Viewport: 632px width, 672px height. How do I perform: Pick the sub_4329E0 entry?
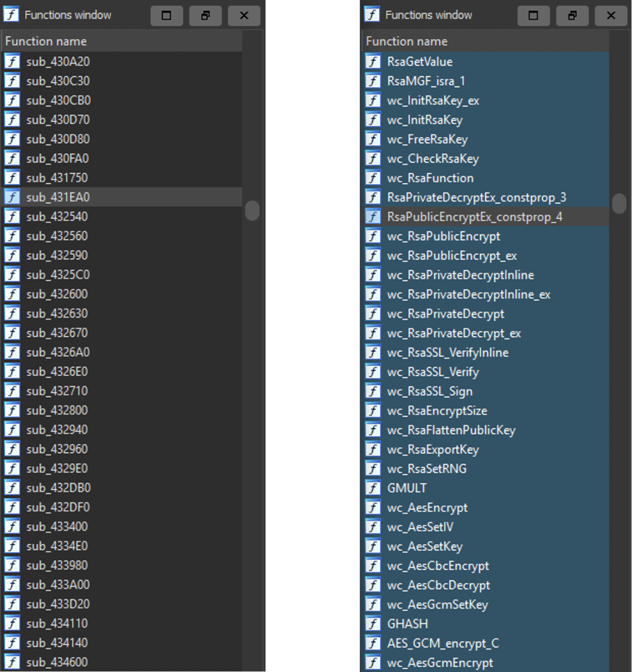[57, 468]
